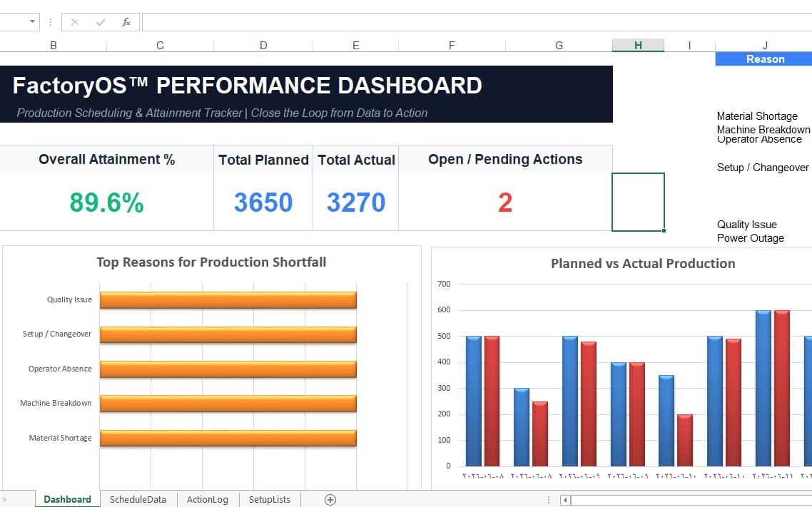Viewport: 812px width, 507px height.
Task: Click the Operator Absence orange bar
Action: [x=228, y=369]
